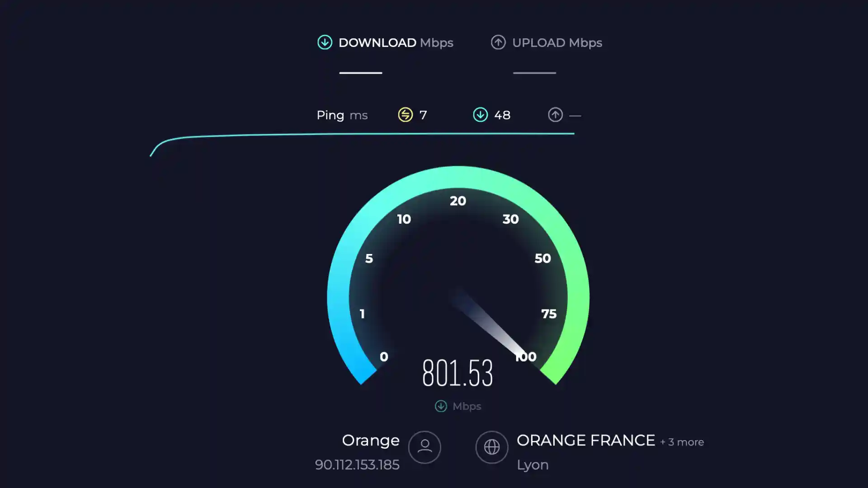This screenshot has height=488, width=868.
Task: Click the upload arrow icon beside UPLOAD Mbps
Action: pos(498,42)
